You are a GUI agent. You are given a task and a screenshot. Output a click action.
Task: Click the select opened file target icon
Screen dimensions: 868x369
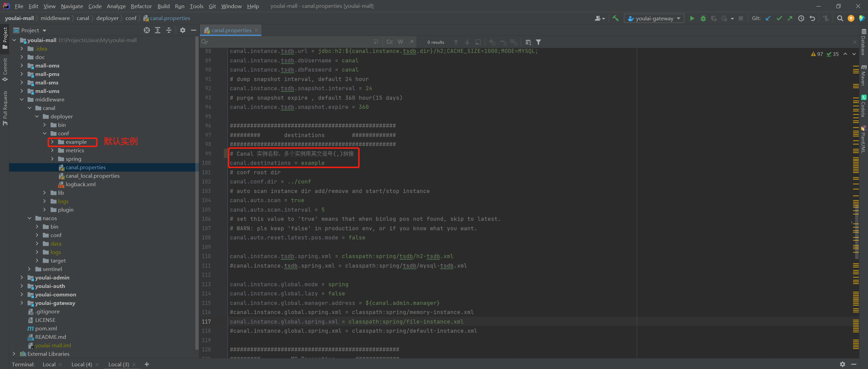(x=146, y=30)
